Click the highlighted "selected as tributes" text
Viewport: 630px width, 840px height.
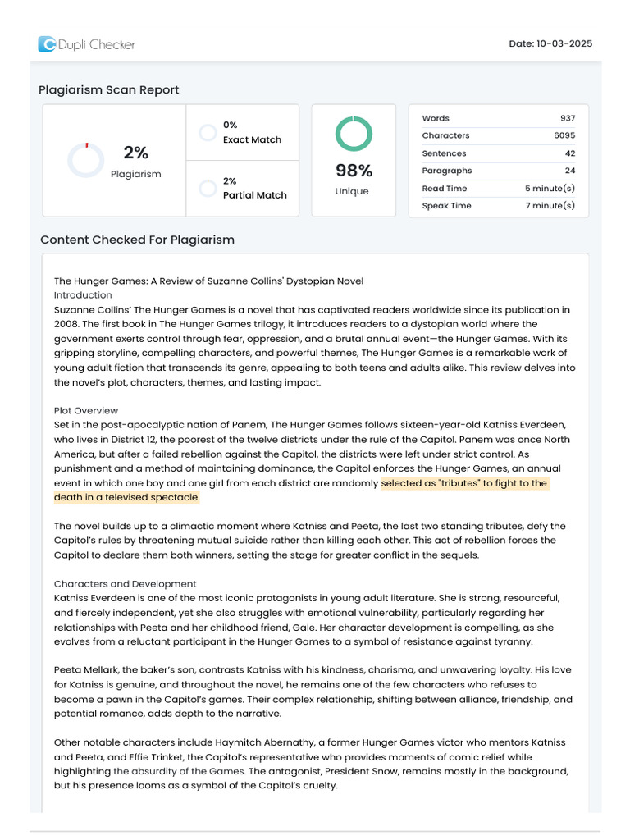[463, 483]
